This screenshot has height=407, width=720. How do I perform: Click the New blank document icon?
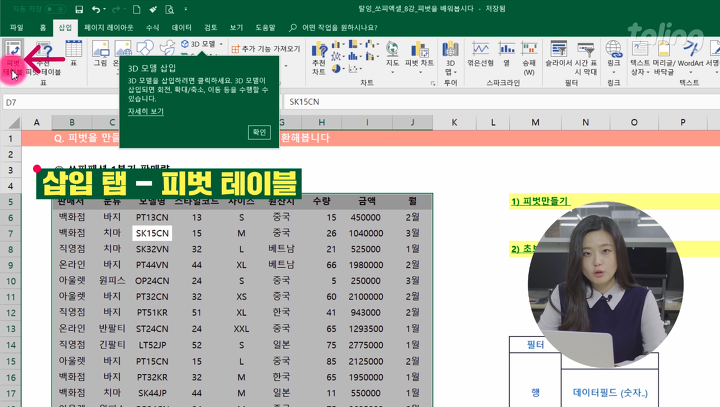(x=136, y=9)
